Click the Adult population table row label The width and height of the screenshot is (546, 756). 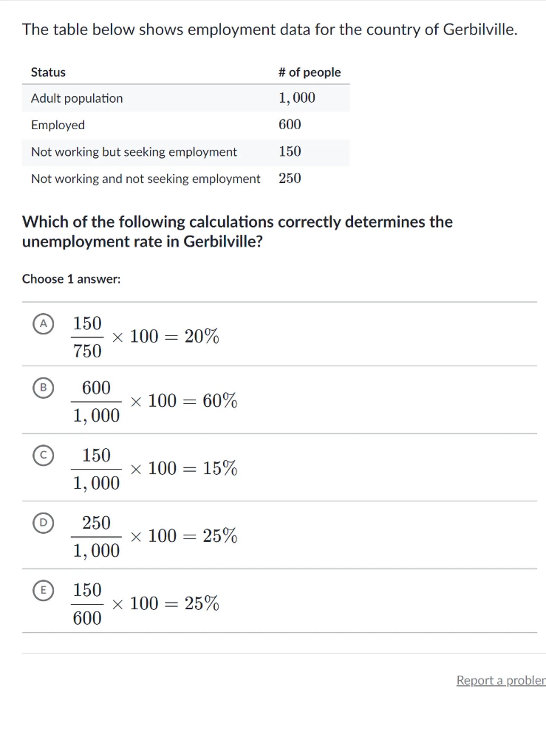(77, 98)
